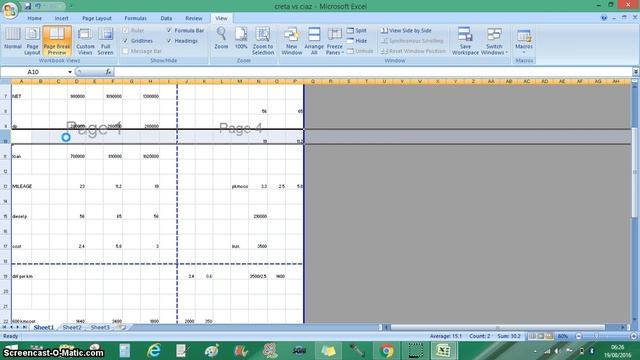Click inside the Name Box showing A10
Image resolution: width=640 pixels, height=360 pixels.
click(33, 72)
